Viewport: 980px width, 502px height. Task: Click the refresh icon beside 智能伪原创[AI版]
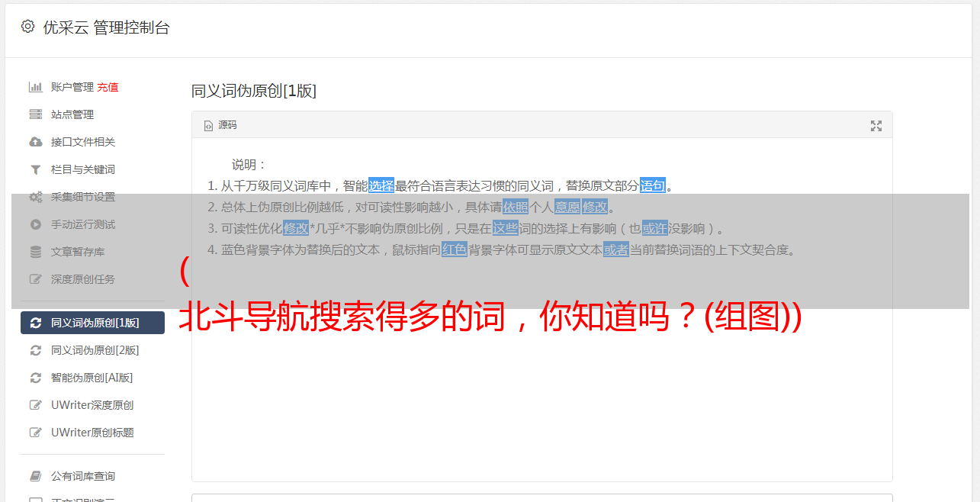pyautogui.click(x=35, y=378)
